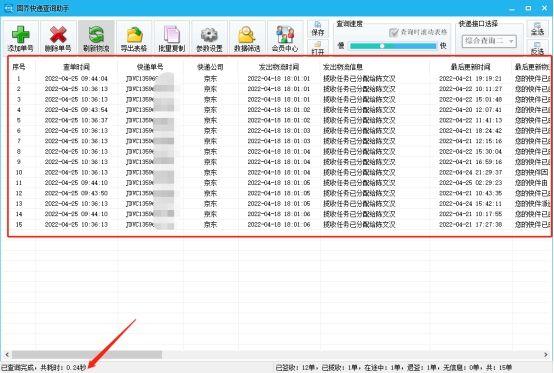The image size is (554, 373).
Task: Select last-update cell 2022-04-21 10:17:55
Action: [470, 214]
